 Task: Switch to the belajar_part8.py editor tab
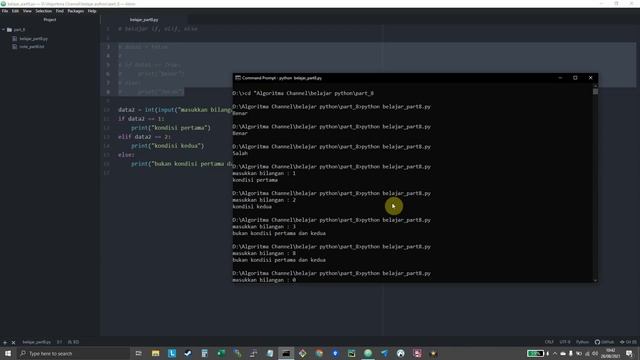(x=144, y=20)
